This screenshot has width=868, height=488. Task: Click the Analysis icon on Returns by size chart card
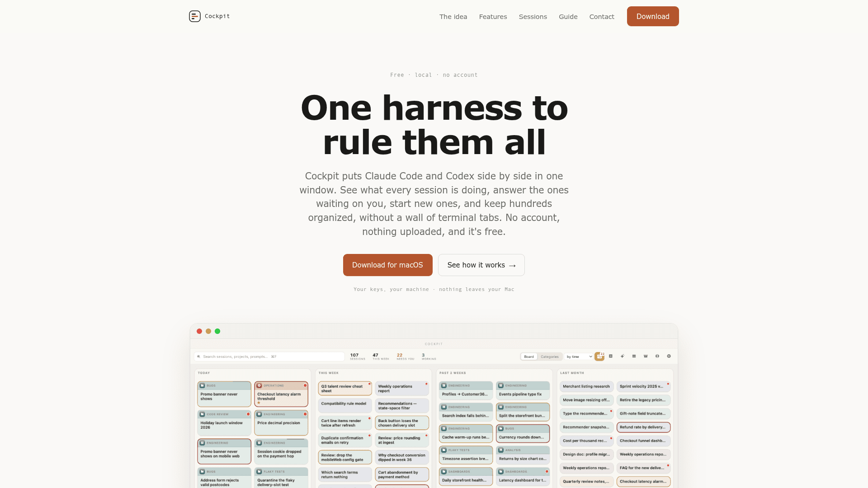501,450
